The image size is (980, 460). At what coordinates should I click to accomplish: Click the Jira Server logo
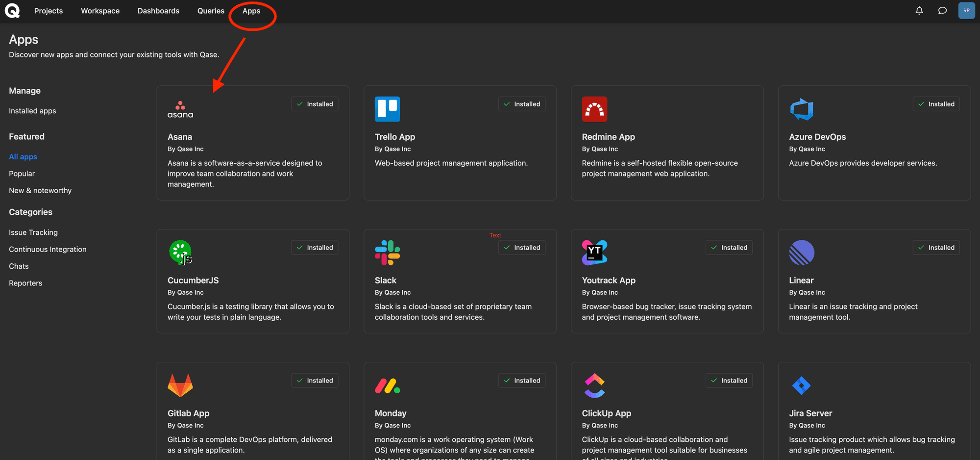click(802, 385)
